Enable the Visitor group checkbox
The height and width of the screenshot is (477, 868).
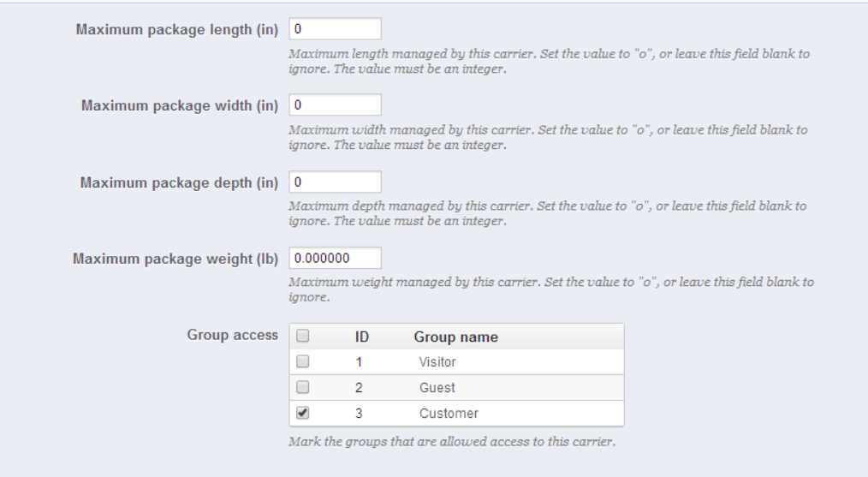pyautogui.click(x=302, y=362)
